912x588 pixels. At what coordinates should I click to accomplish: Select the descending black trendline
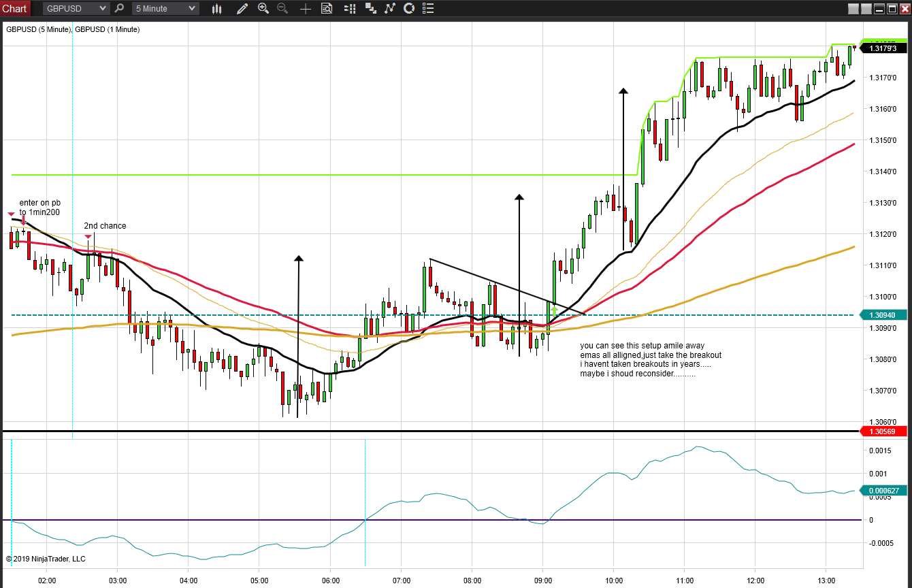[507, 287]
